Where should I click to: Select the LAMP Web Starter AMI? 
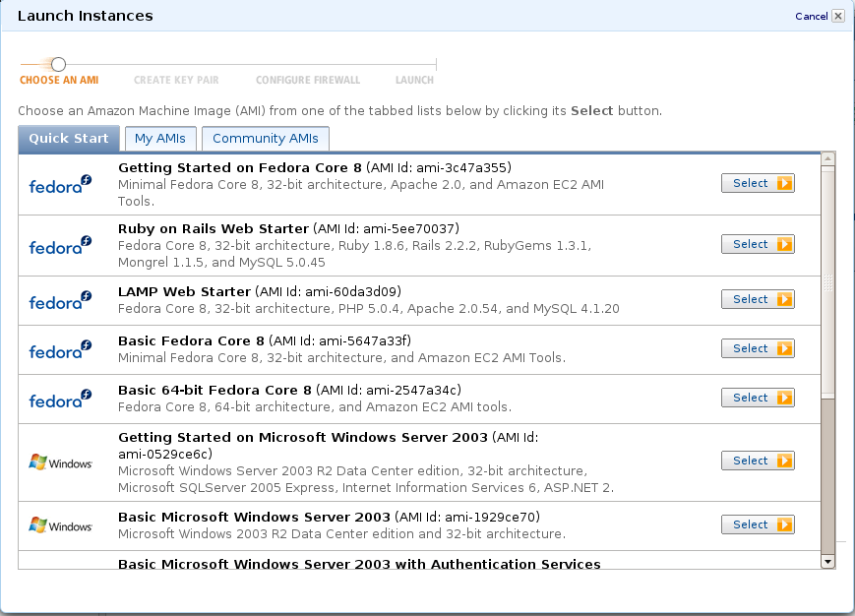pyautogui.click(x=758, y=299)
